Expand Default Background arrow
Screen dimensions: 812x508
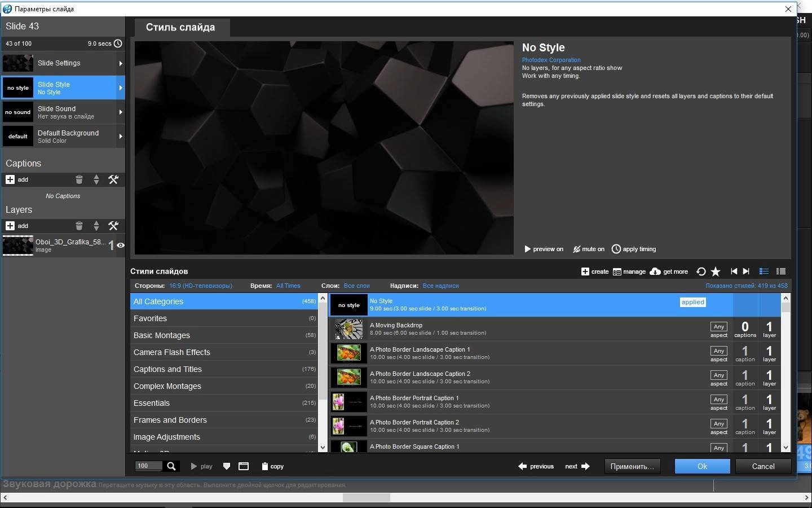coord(121,136)
